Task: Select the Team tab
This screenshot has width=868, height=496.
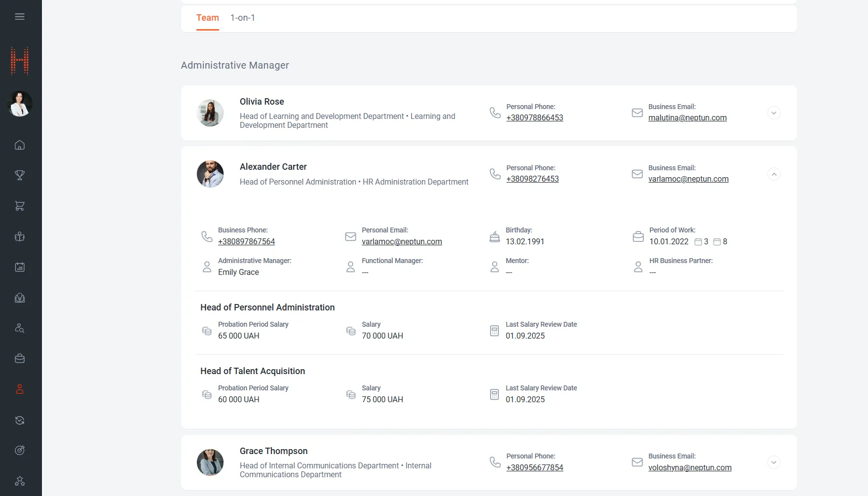Action: tap(207, 18)
